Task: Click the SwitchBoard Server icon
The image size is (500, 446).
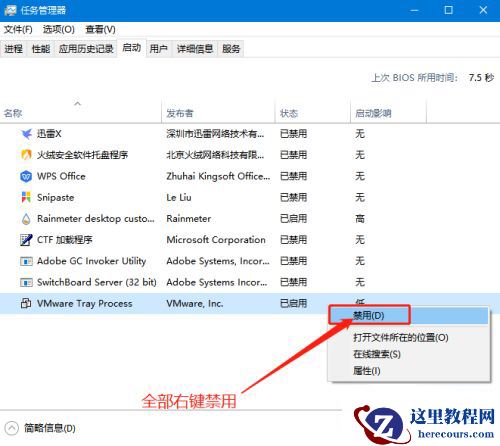Action: coord(26,282)
